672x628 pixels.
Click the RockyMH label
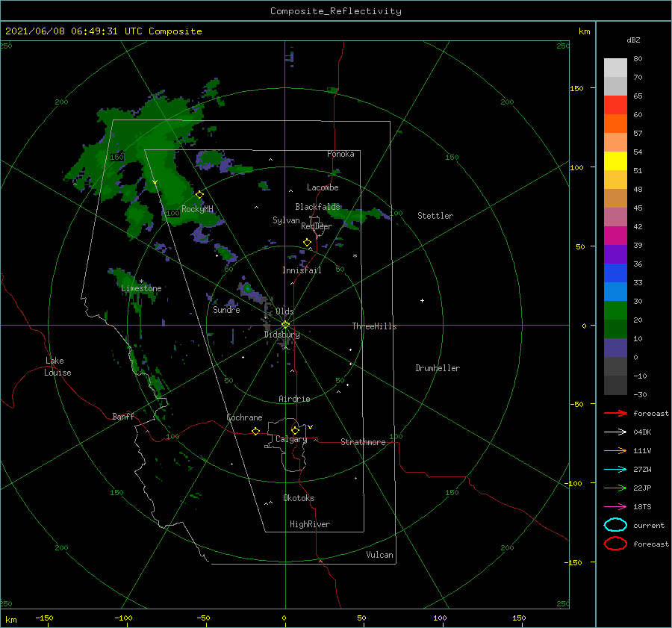(197, 209)
